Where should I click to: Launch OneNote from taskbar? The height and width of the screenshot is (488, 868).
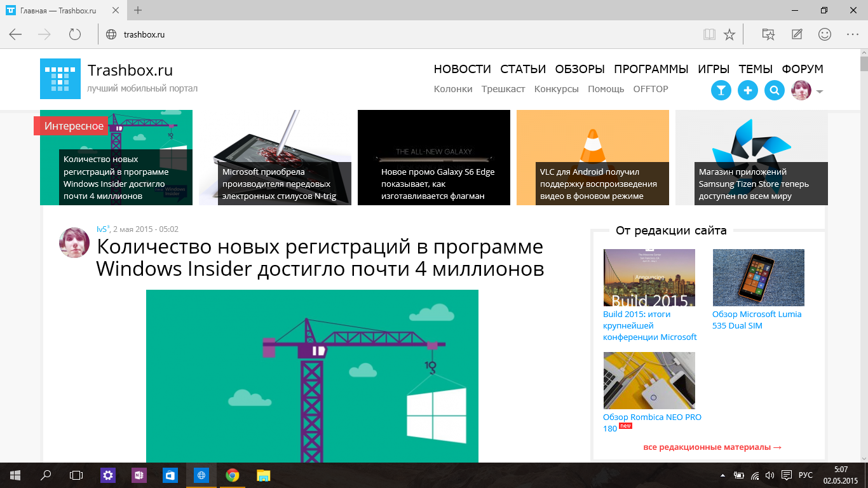139,475
